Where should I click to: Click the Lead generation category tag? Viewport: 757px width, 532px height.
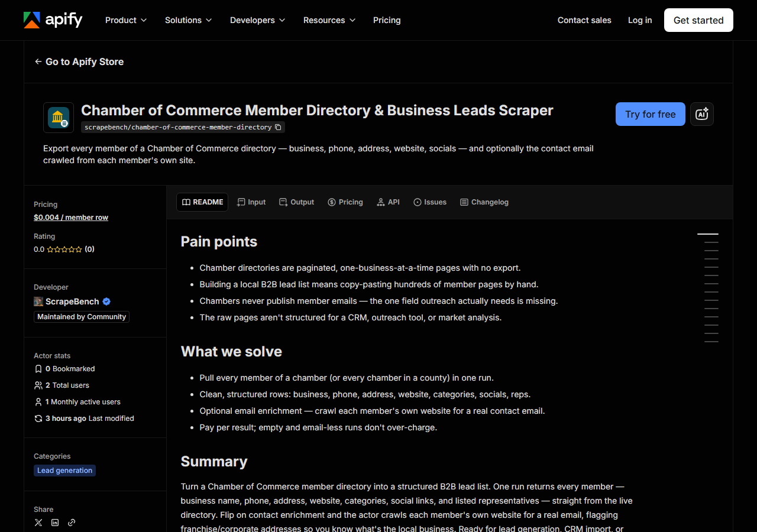point(64,471)
